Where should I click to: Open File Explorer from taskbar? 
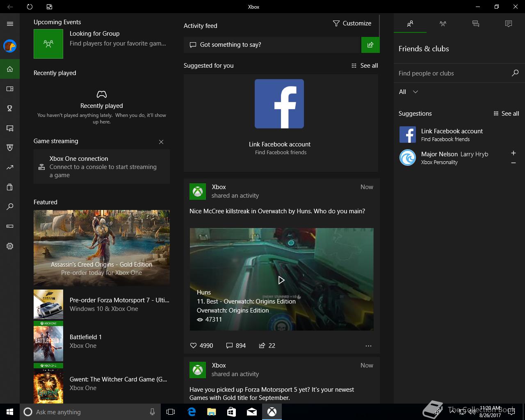coord(212,412)
